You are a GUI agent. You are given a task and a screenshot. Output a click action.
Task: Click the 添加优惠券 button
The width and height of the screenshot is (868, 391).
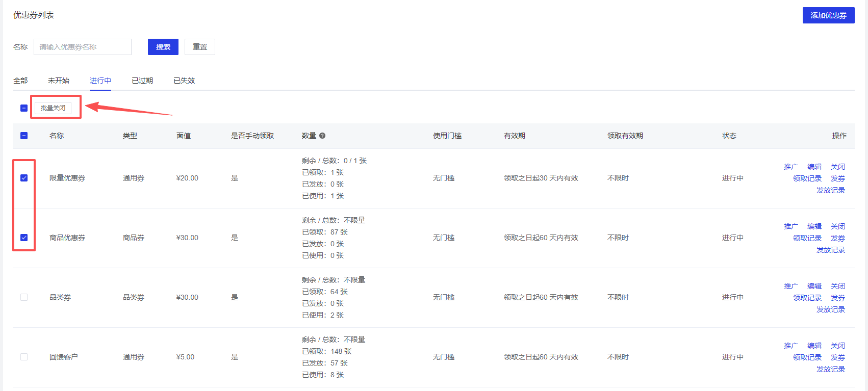pos(828,15)
